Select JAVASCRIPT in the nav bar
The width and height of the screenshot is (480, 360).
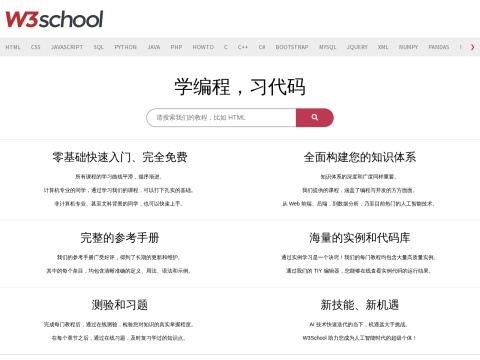pyautogui.click(x=67, y=47)
